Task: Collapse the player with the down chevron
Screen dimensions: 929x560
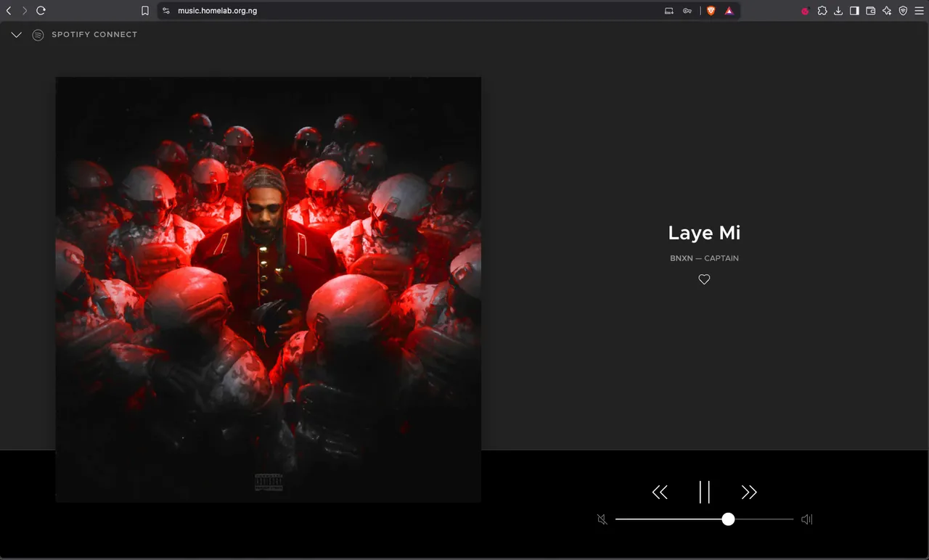Action: [17, 35]
